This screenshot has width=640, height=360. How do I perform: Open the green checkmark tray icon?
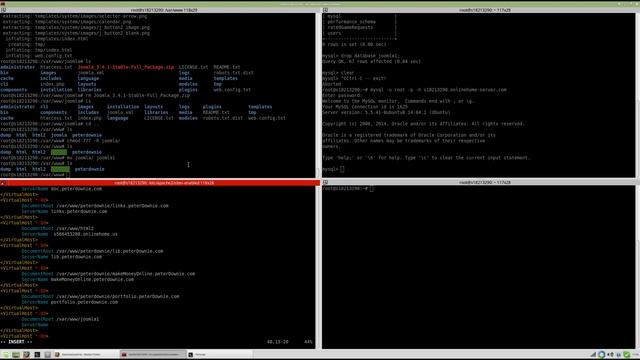[627, 355]
